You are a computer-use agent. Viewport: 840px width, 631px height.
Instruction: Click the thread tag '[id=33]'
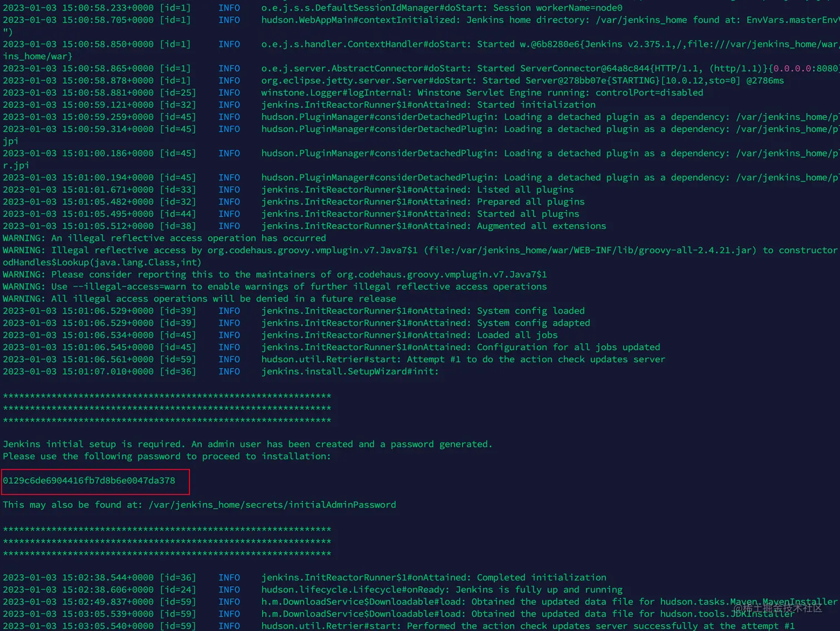178,190
